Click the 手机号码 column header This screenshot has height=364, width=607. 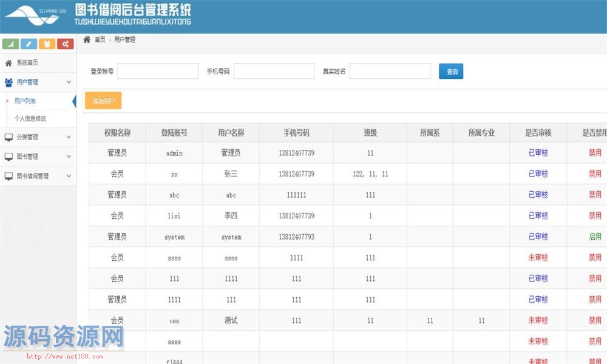pyautogui.click(x=297, y=133)
